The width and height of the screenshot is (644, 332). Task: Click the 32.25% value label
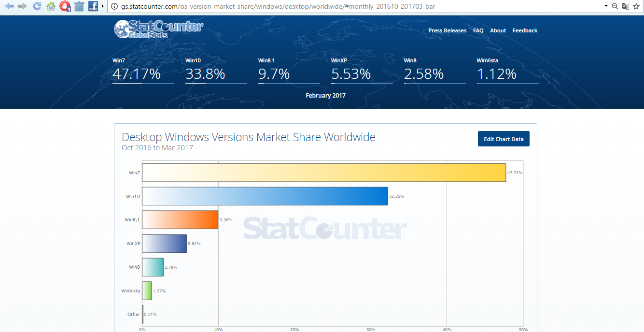(x=397, y=196)
